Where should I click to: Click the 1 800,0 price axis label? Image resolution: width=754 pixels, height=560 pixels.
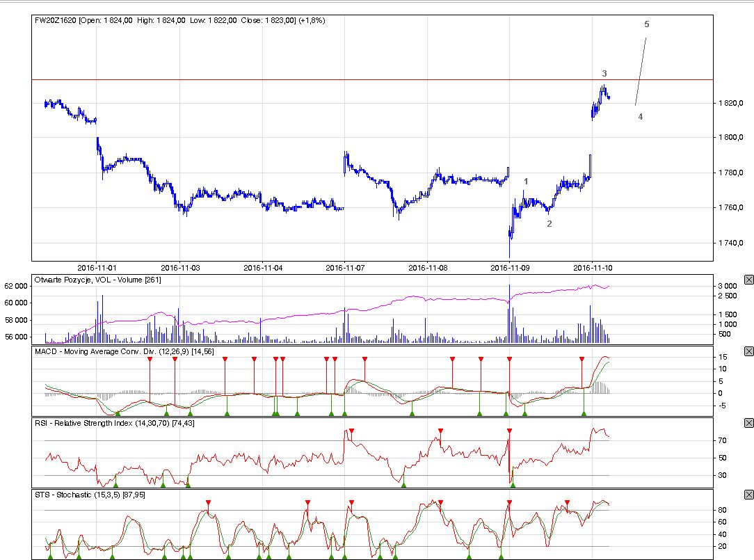(x=731, y=137)
